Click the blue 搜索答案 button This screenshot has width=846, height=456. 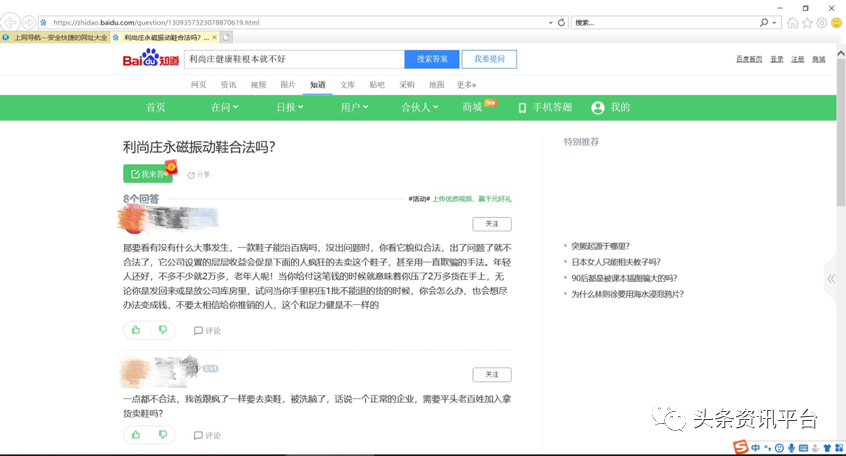tap(432, 59)
